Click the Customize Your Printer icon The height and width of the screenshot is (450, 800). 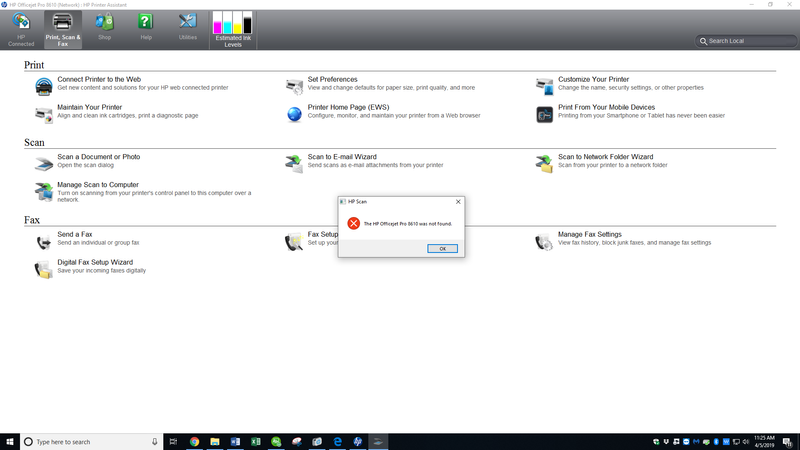pos(544,86)
